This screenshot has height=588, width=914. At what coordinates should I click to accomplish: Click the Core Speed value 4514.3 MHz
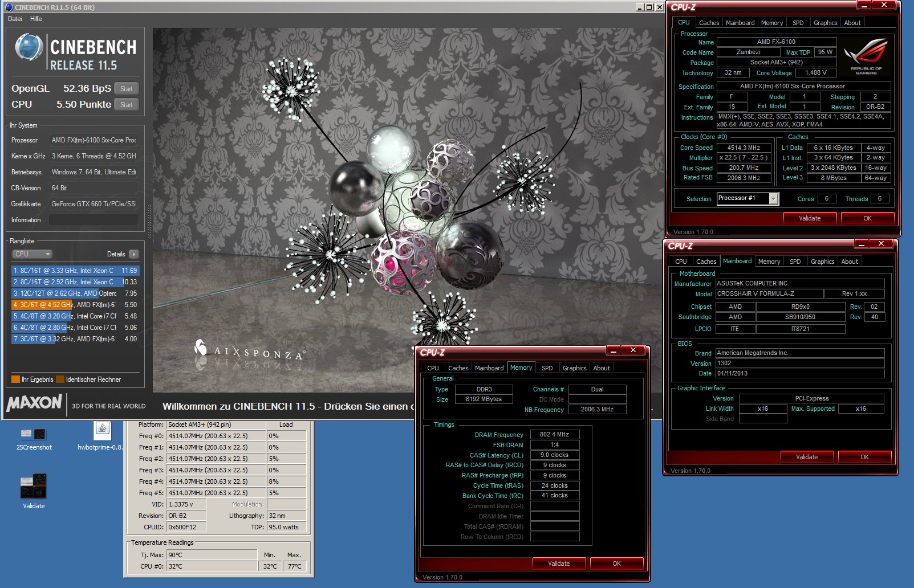[x=744, y=148]
